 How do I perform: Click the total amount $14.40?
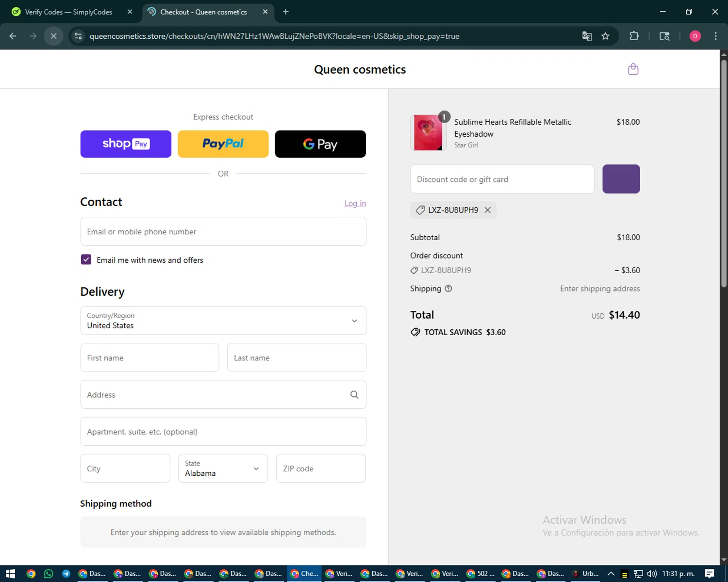pyautogui.click(x=624, y=315)
